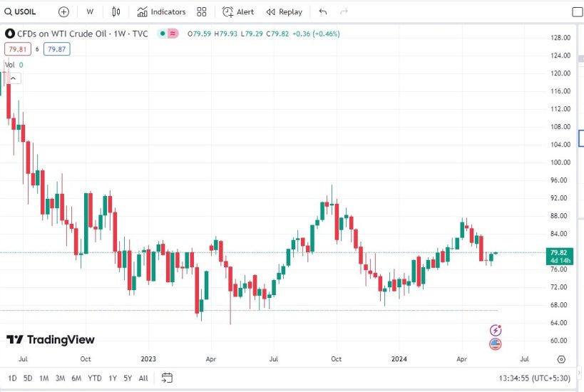Open the Go to date calendar icon
Image resolution: width=584 pixels, height=392 pixels.
(x=167, y=378)
